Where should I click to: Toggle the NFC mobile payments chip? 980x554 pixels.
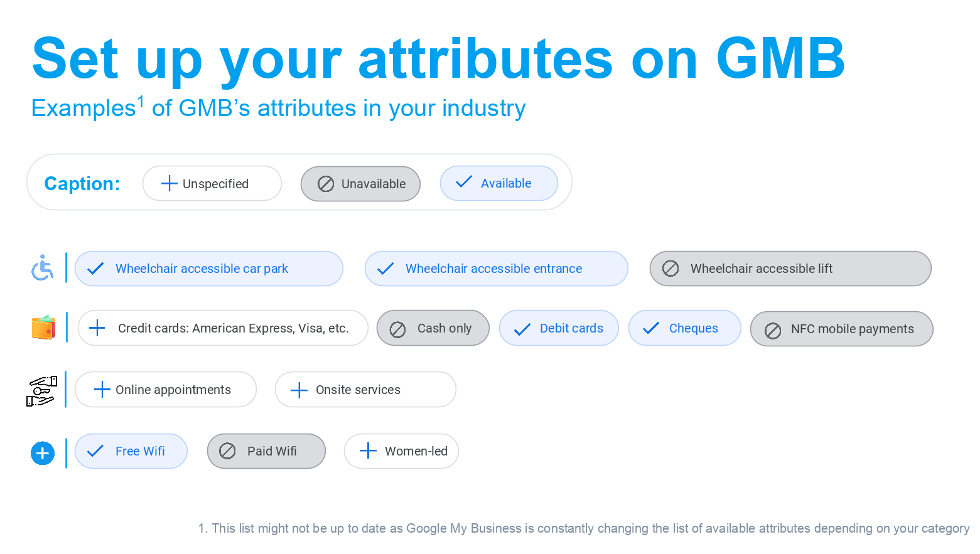coord(842,329)
